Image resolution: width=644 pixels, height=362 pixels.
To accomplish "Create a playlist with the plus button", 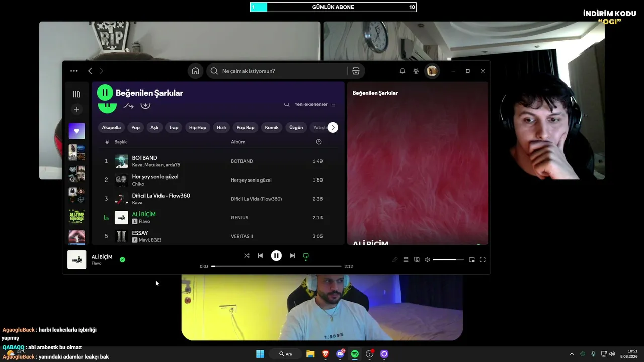I will (76, 109).
